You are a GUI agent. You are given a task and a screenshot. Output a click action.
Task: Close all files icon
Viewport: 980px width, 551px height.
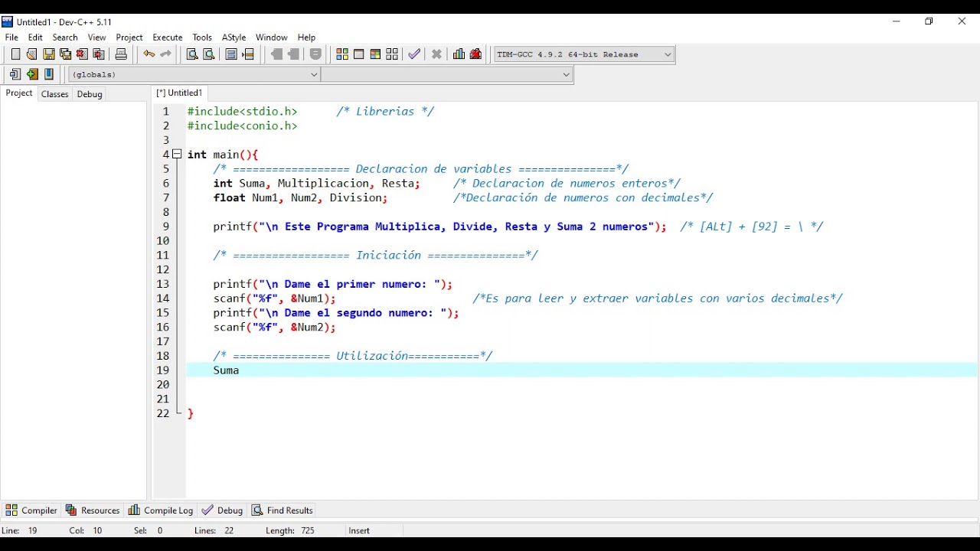point(99,54)
